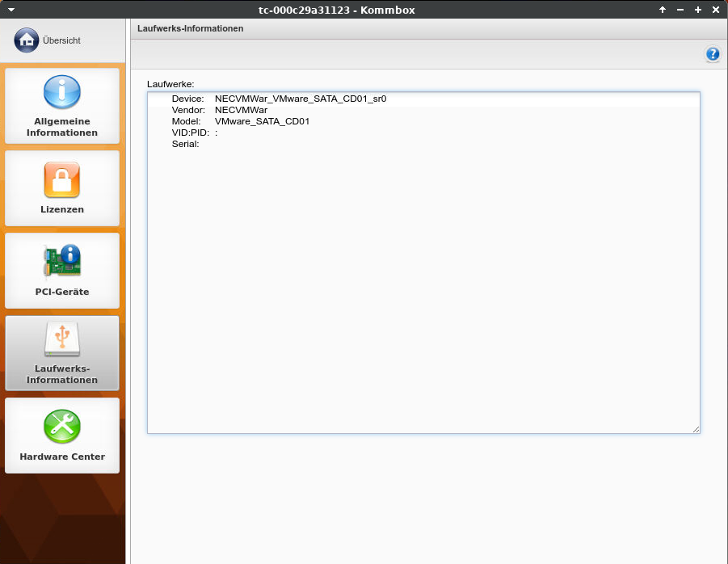
Task: Click the device name NECVMWar_VMware_SATA_CD01_sr0
Action: (x=301, y=99)
